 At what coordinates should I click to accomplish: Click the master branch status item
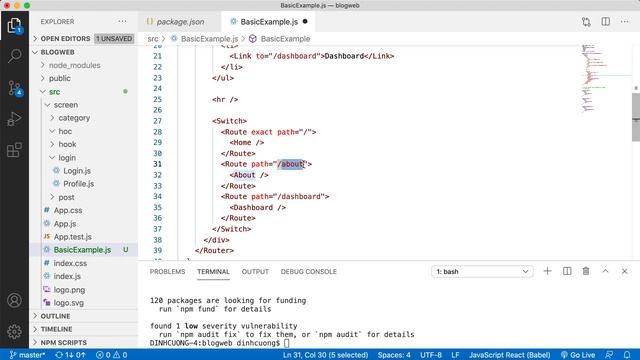point(27,355)
